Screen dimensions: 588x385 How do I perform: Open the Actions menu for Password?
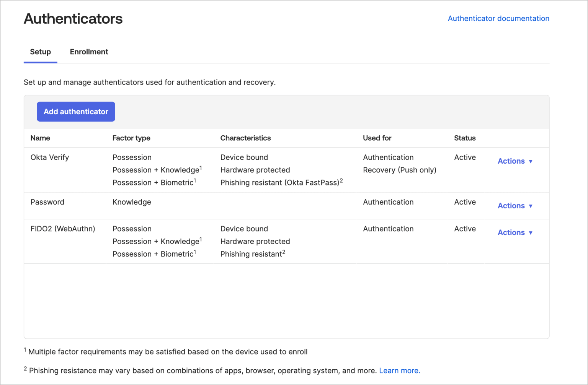pos(511,206)
